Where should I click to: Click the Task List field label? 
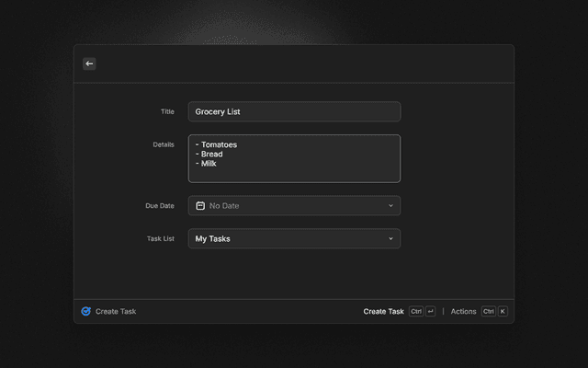[x=161, y=238]
